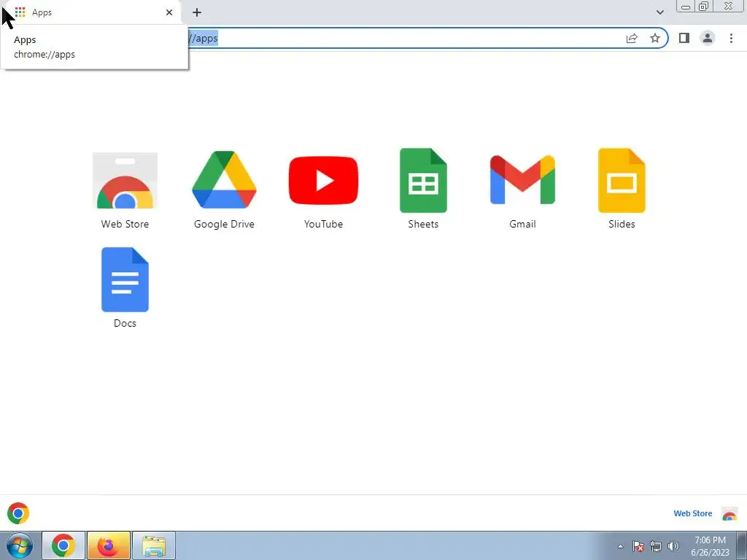The width and height of the screenshot is (747, 560).
Task: Close the Apps tab
Action: click(169, 12)
